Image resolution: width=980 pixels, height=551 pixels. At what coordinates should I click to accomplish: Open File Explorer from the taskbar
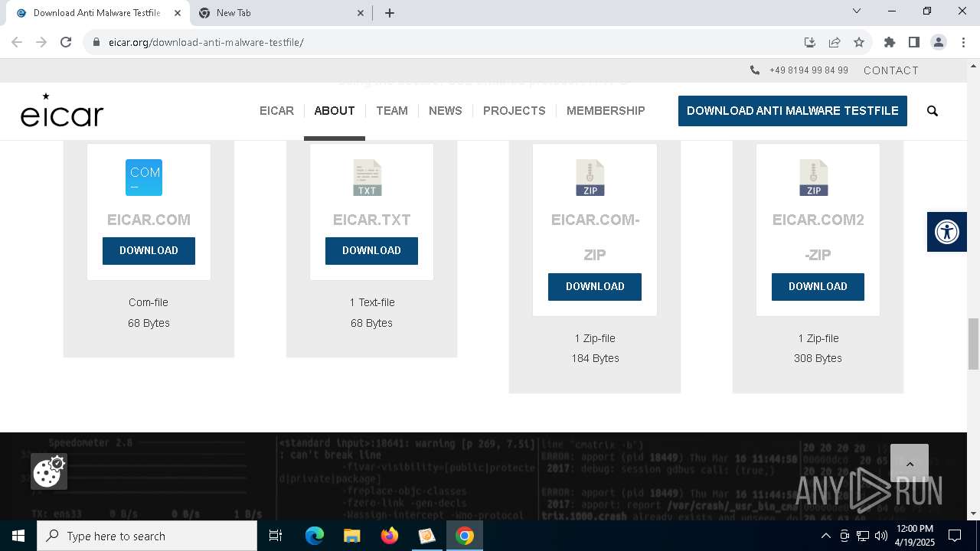tap(351, 536)
